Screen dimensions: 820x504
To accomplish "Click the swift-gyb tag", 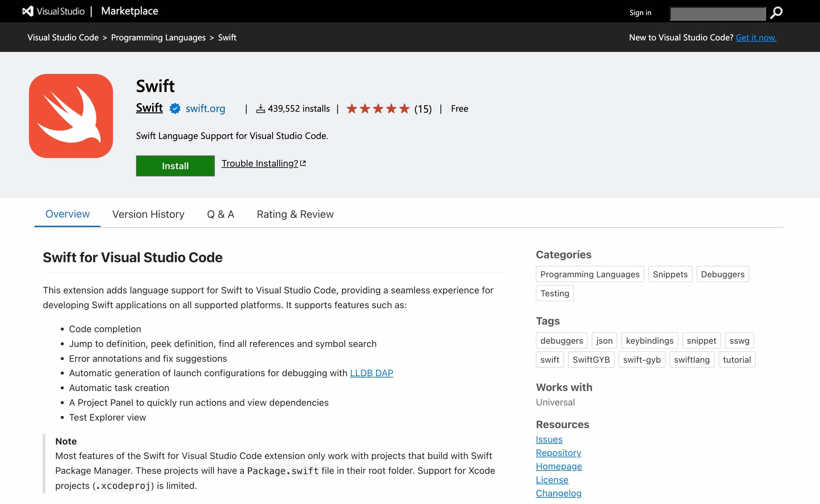I will (642, 360).
